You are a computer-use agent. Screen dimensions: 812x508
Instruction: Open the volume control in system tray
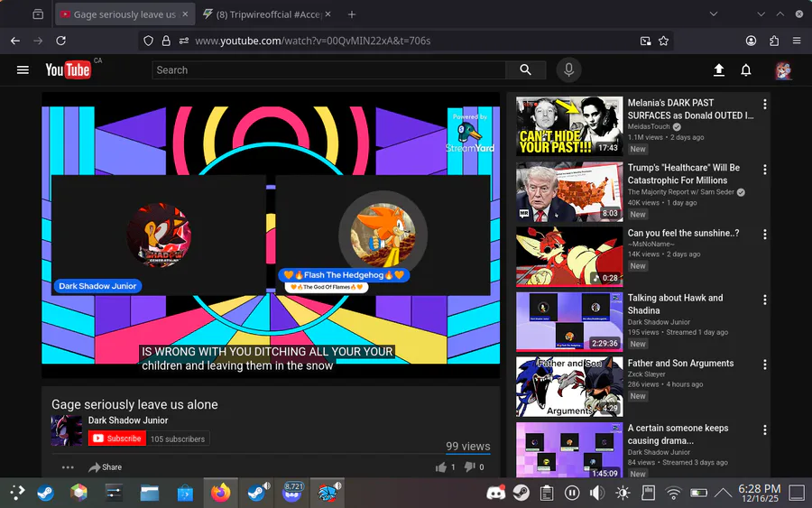[597, 493]
